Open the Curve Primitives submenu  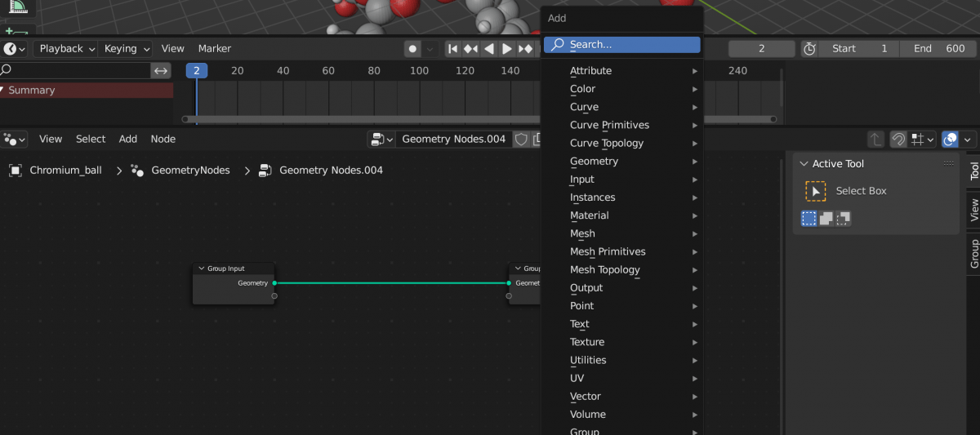point(621,125)
